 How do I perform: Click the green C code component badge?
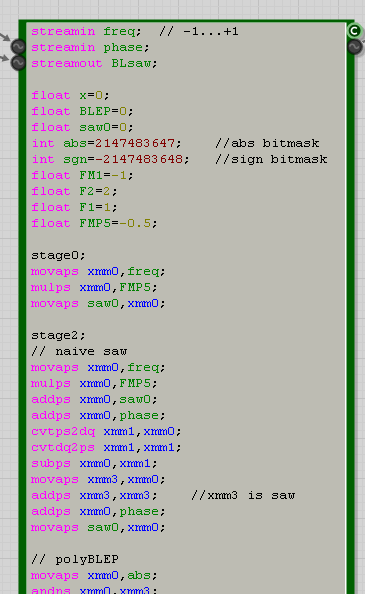(x=354, y=30)
